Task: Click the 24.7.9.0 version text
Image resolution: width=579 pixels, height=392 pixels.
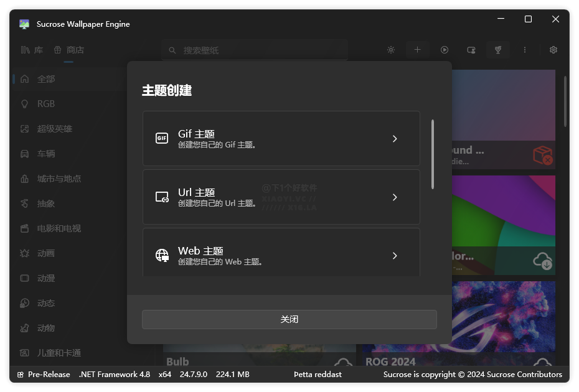Action: pyautogui.click(x=194, y=375)
